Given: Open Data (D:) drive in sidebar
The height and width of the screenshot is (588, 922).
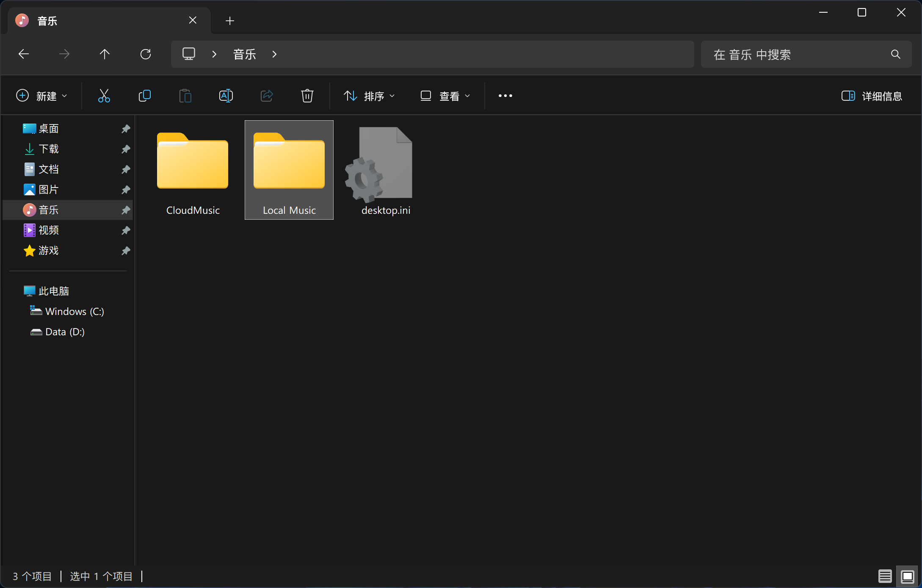Looking at the screenshot, I should point(65,332).
